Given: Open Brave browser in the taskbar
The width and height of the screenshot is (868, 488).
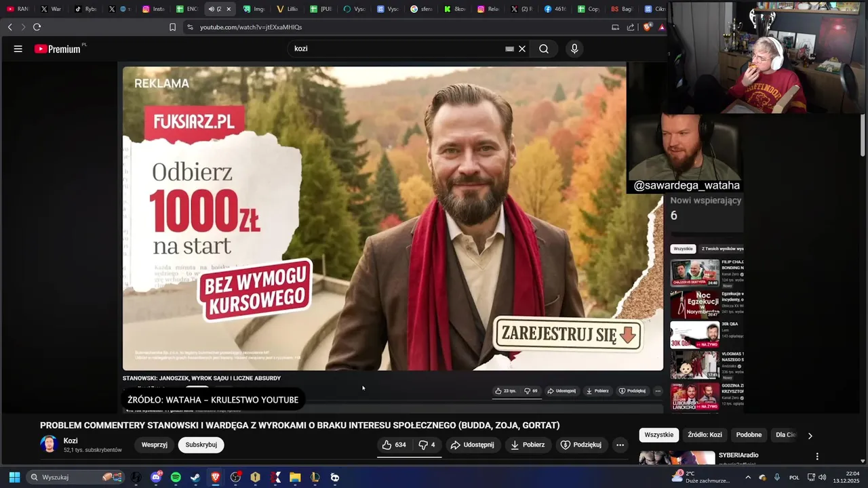Looking at the screenshot, I should (216, 477).
